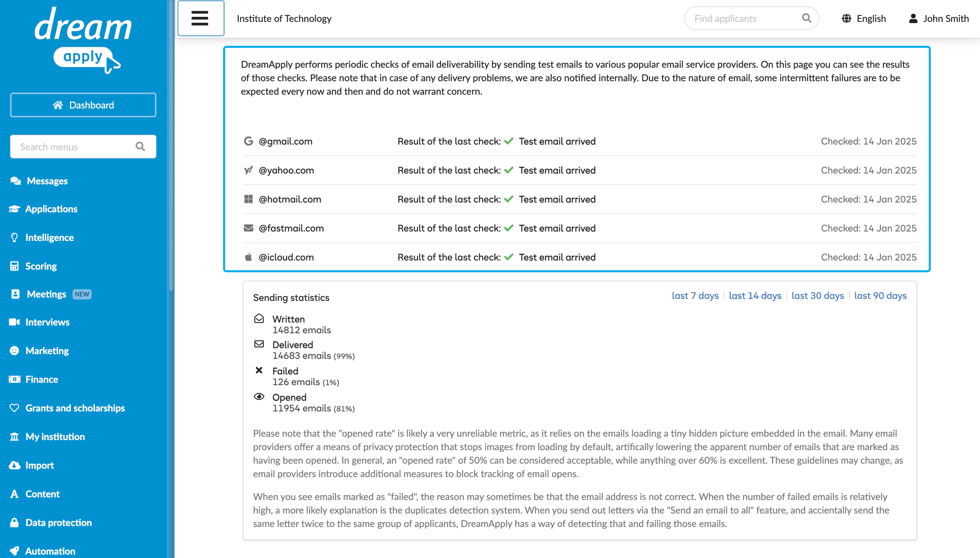This screenshot has height=558, width=980.
Task: Click the globe language icon
Action: click(x=846, y=19)
